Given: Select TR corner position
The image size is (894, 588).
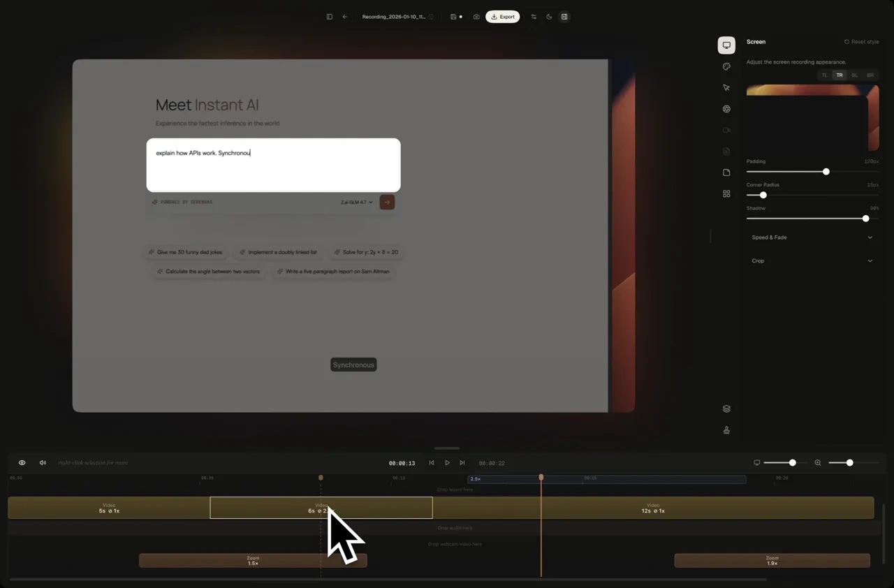Looking at the screenshot, I should (x=840, y=75).
